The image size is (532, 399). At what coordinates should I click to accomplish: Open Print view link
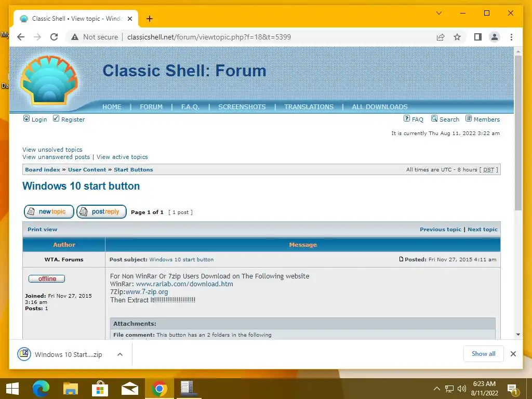click(x=43, y=229)
